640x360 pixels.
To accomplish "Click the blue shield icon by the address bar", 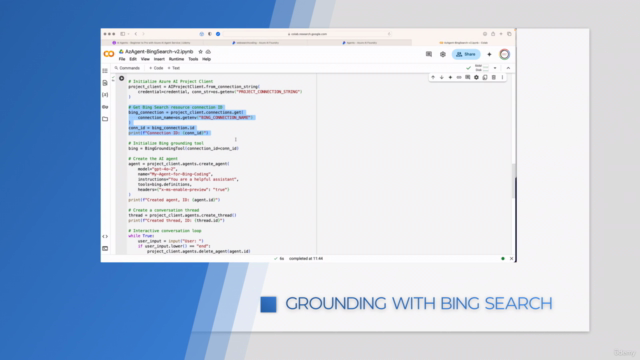I will click(218, 34).
